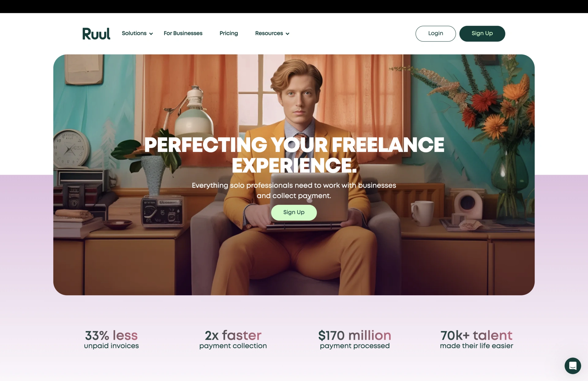Image resolution: width=588 pixels, height=381 pixels.
Task: Expand the Solutions dropdown chevron
Action: 151,34
